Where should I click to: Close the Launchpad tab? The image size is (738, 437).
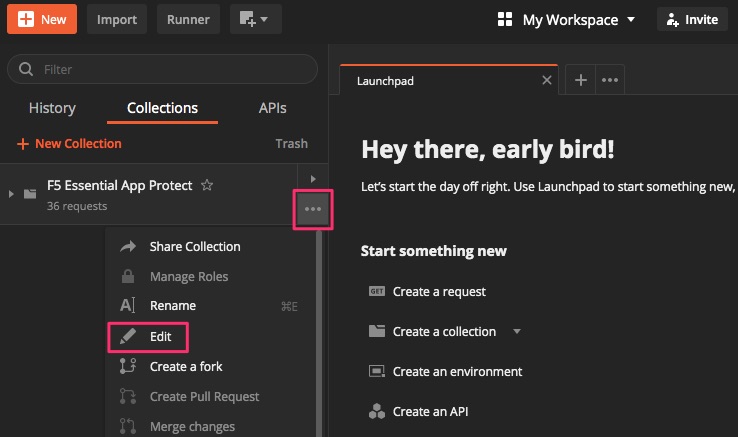(546, 80)
